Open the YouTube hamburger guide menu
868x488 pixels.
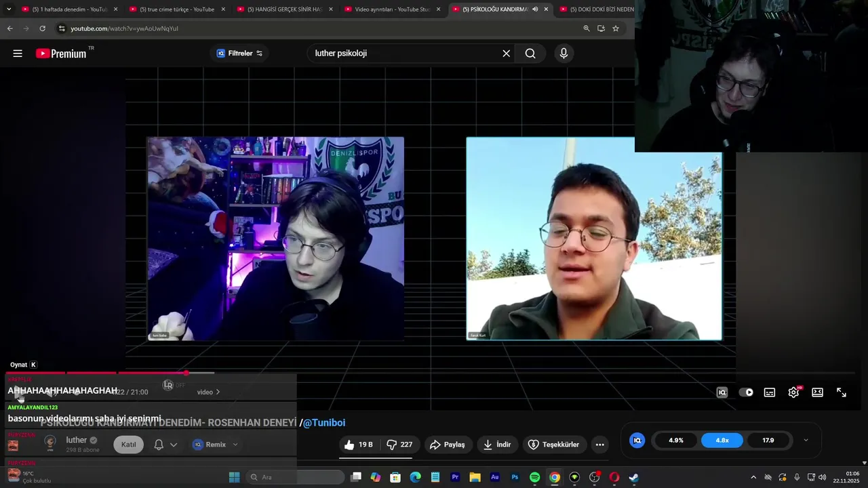(18, 54)
